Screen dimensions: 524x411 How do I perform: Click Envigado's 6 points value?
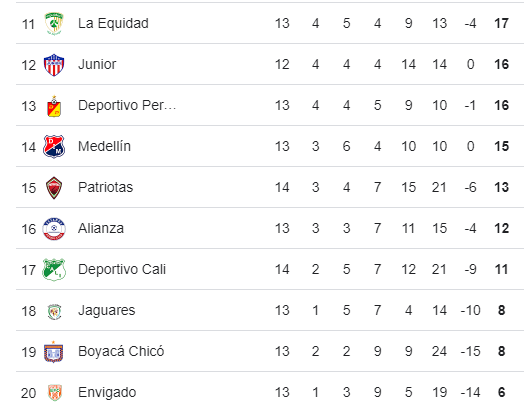click(501, 392)
